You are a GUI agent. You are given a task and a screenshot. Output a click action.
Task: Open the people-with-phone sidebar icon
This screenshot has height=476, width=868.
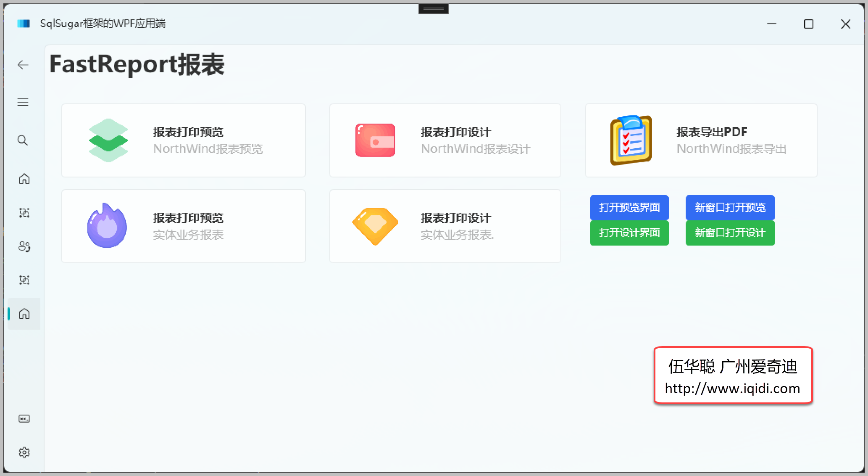pos(24,247)
